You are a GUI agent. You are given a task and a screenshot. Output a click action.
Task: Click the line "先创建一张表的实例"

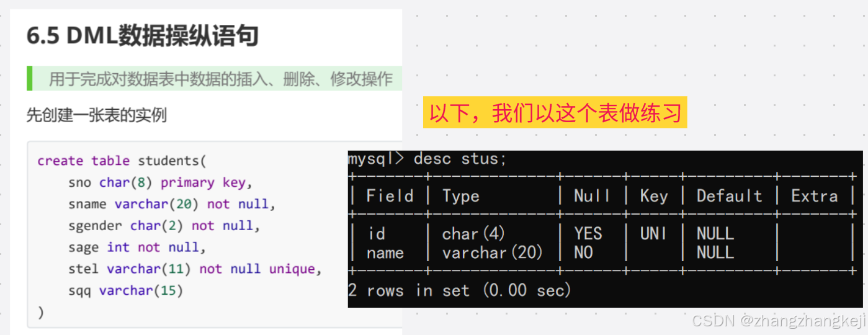click(x=96, y=115)
